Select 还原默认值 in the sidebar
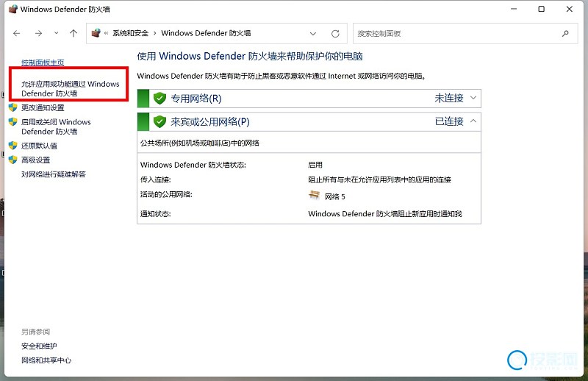Viewport: 588px width, 381px height. point(39,146)
